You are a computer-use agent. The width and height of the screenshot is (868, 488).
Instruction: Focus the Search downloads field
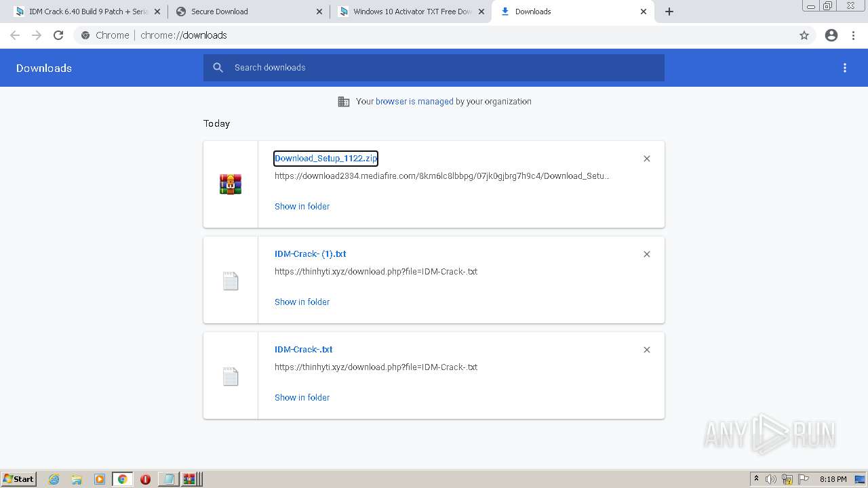point(434,68)
